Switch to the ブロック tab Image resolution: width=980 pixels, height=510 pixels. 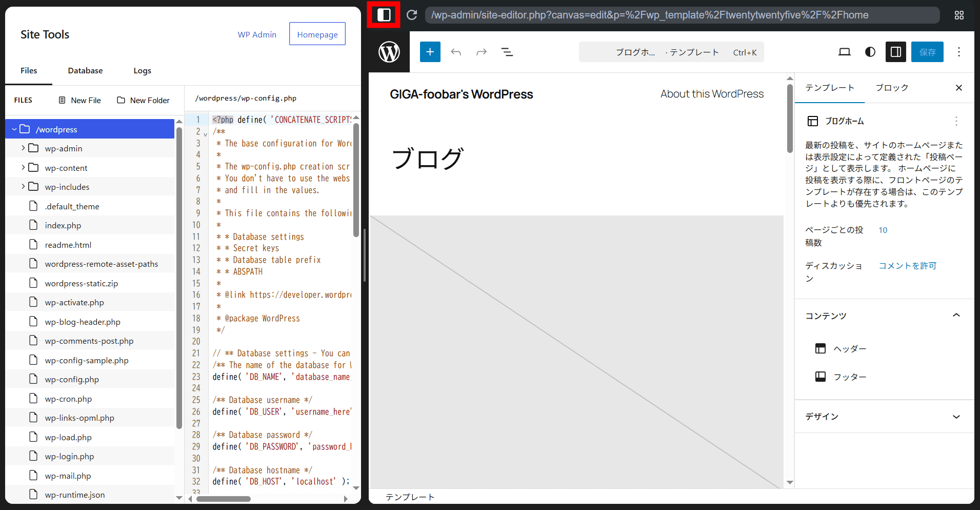point(891,88)
